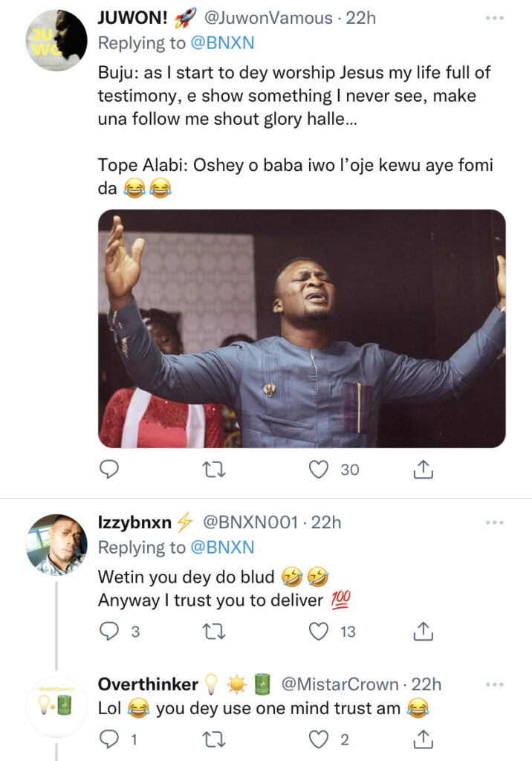Screen dimensions: 532x761
Task: Share Izzybnxn's tweet
Action: [x=423, y=631]
